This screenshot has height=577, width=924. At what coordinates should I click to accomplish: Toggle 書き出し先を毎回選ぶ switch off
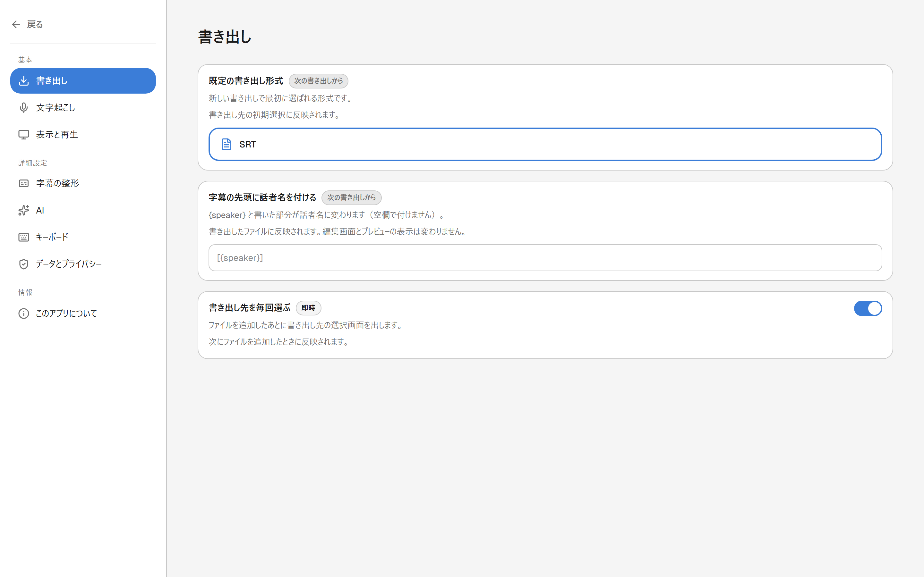point(868,308)
